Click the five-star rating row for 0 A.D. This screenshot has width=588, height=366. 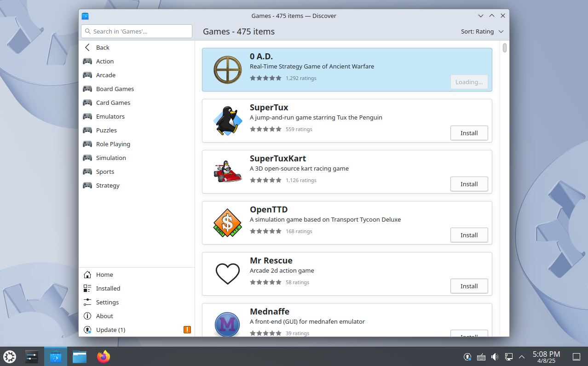click(x=265, y=78)
